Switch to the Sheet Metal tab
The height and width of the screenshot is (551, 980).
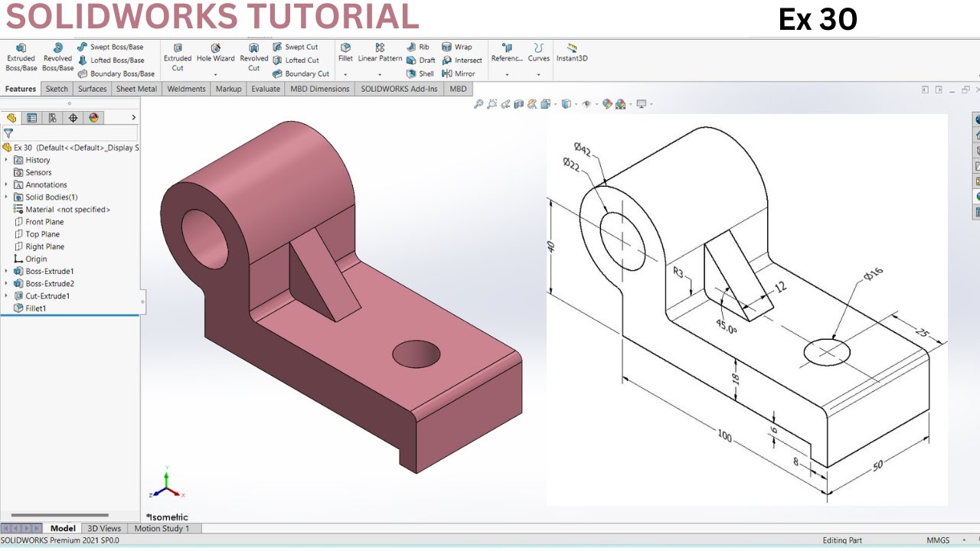pyautogui.click(x=136, y=89)
